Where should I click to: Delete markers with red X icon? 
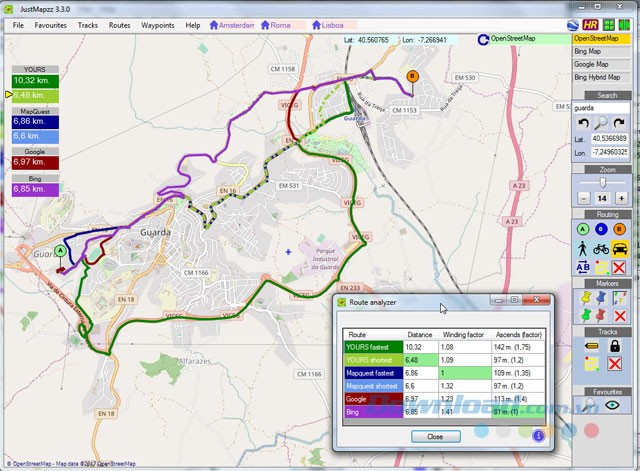(x=620, y=316)
